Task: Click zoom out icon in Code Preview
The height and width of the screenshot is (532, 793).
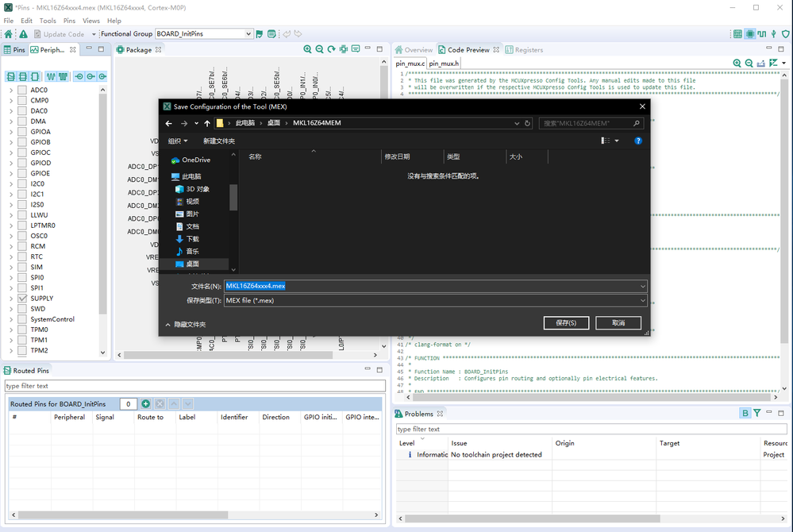Action: tap(749, 64)
